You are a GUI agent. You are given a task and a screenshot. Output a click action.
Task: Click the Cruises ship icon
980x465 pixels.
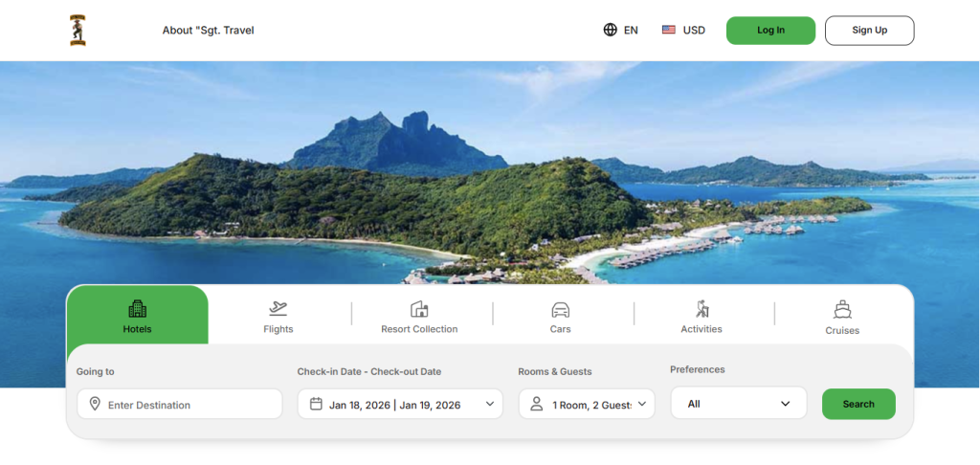pos(842,309)
